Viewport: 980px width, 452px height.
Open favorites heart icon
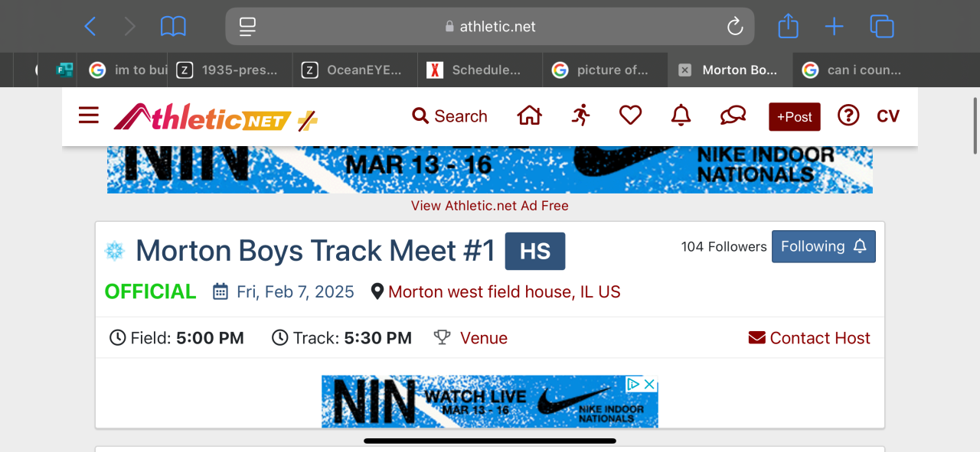coord(630,116)
